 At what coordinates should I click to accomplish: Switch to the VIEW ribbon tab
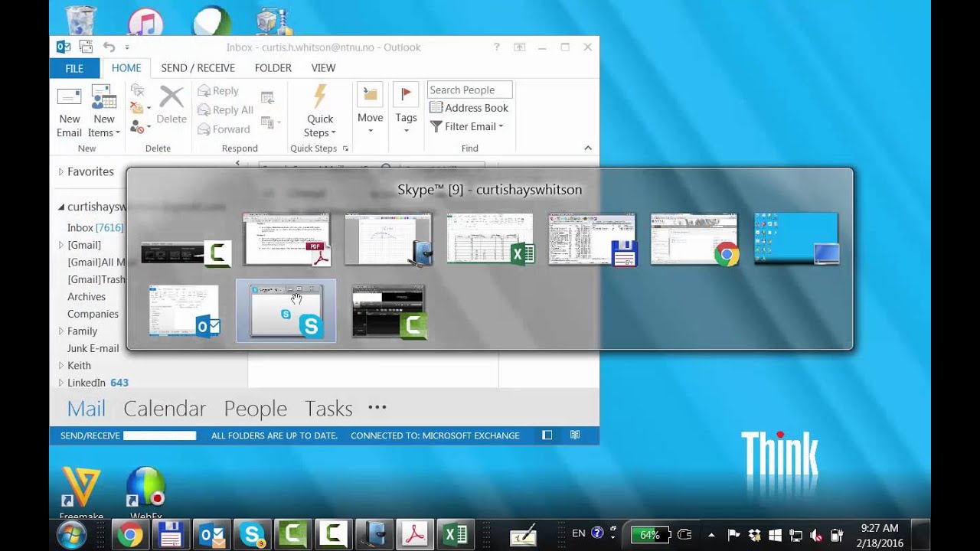tap(323, 68)
